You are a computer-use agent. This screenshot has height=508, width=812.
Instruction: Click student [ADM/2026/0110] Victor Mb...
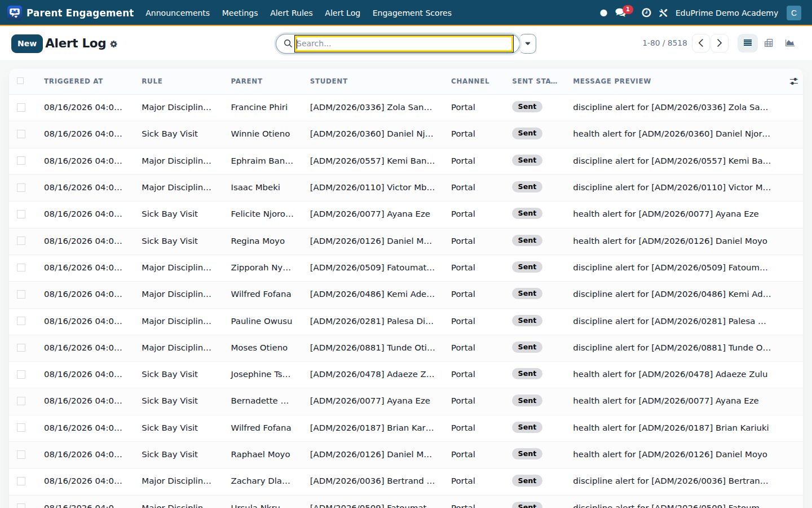tap(372, 187)
